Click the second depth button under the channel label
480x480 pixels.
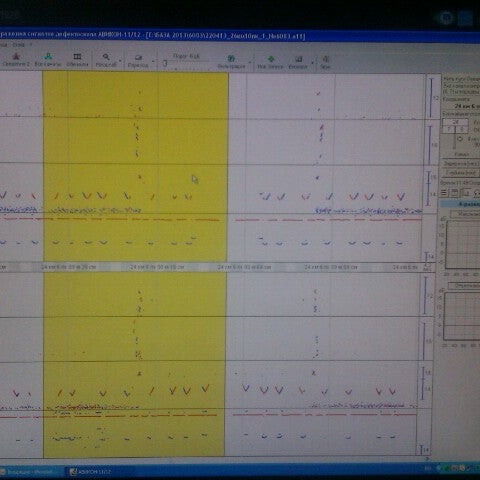click(460, 173)
